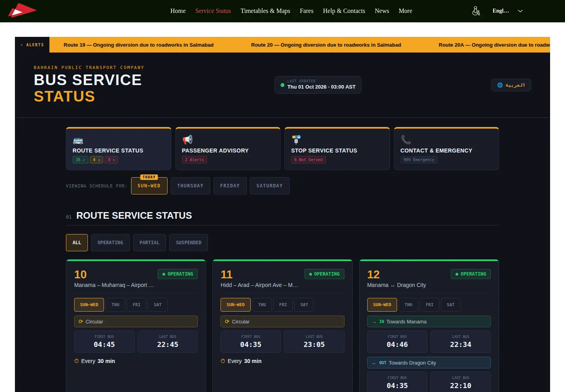
Task: Select SAT tab on route 12 card
Action: pyautogui.click(x=451, y=305)
